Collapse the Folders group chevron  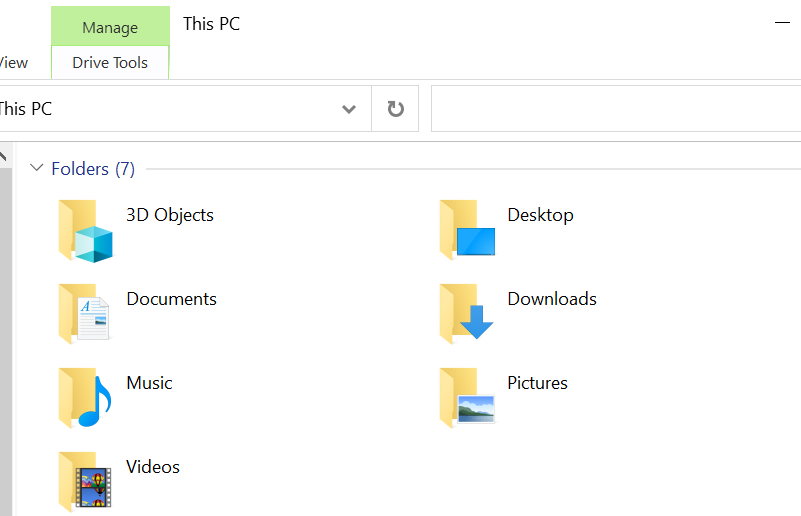[x=37, y=169]
